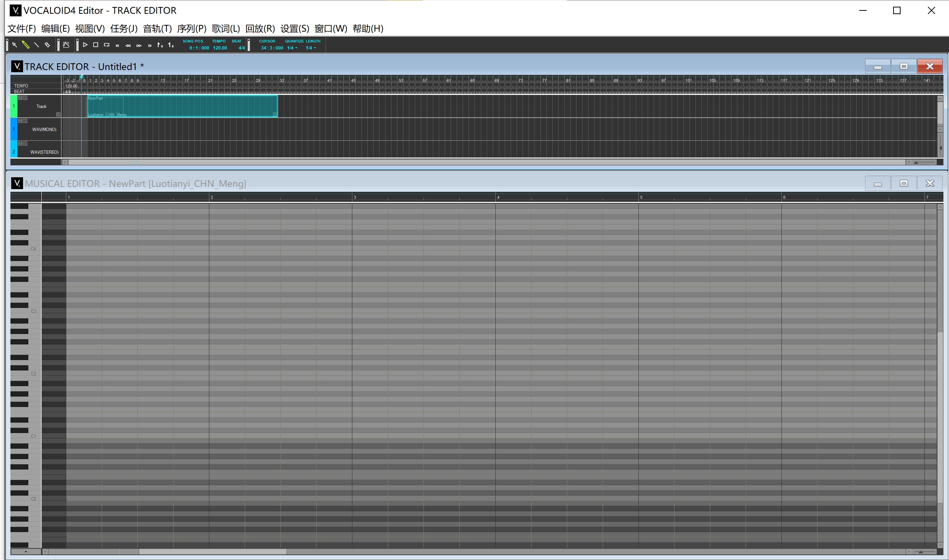Click the Musical Editor vertical zoom control at bottom left

point(26,552)
